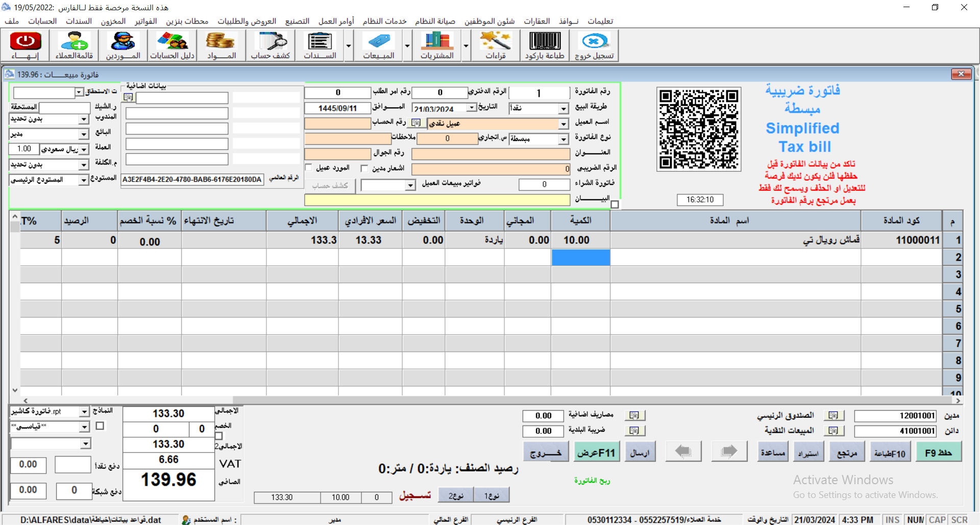Image resolution: width=980 pixels, height=525 pixels.
Task: Open المخزون menu
Action: coord(113,21)
